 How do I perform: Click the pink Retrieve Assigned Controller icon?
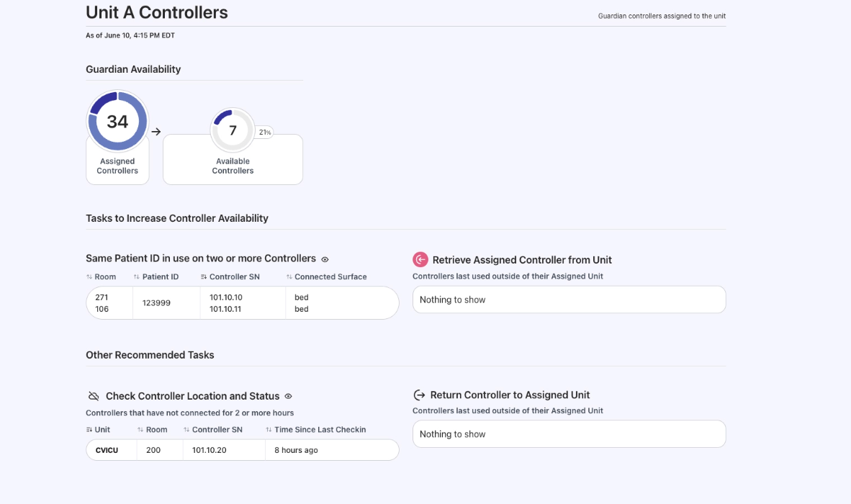tap(420, 260)
